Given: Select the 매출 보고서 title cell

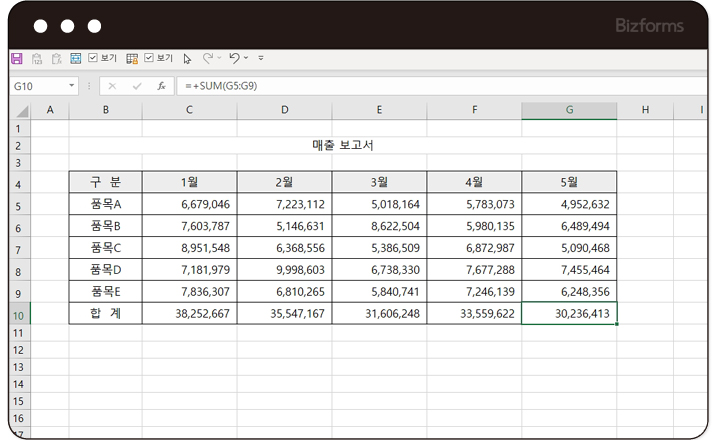Looking at the screenshot, I should (x=343, y=145).
